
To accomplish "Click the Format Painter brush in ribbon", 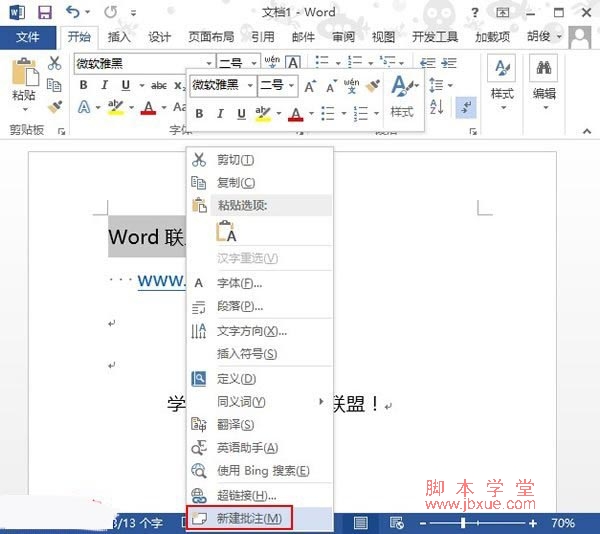I will click(x=55, y=107).
